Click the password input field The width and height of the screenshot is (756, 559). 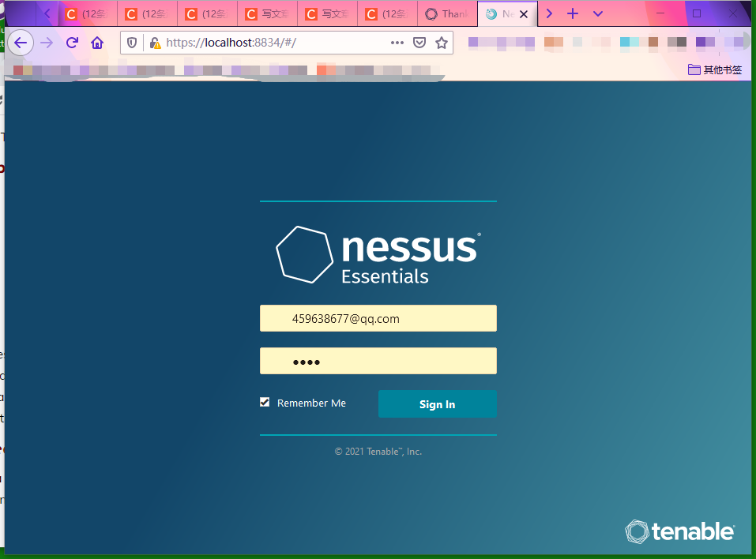point(378,361)
